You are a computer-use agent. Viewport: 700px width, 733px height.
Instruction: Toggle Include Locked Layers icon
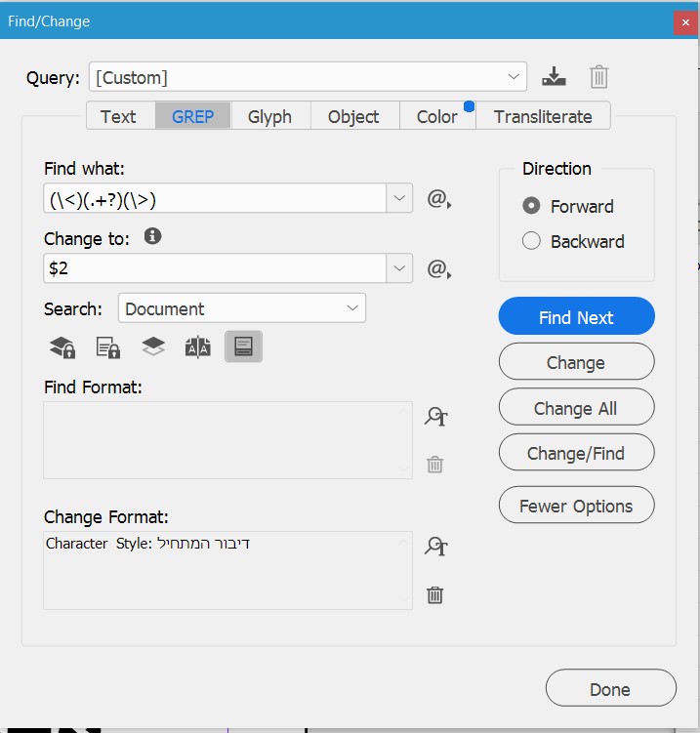62,346
